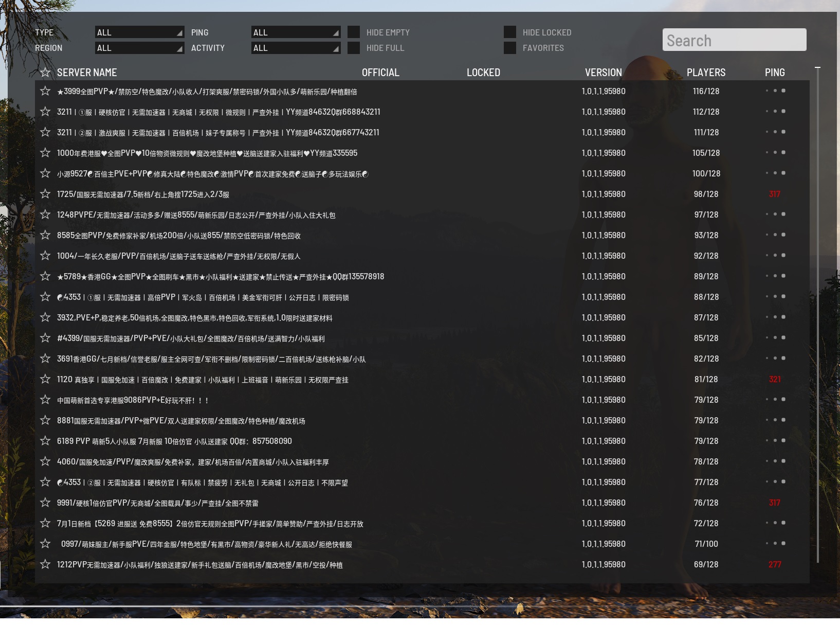Favorite the 3932,PVE+P server star
The image size is (840, 625).
[x=45, y=317]
